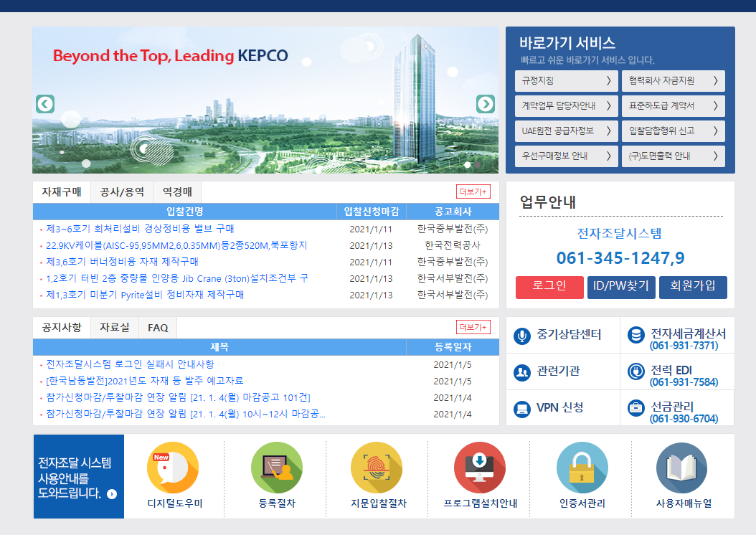Click the red 로그인 button
Image resolution: width=756 pixels, height=535 pixels.
(549, 288)
